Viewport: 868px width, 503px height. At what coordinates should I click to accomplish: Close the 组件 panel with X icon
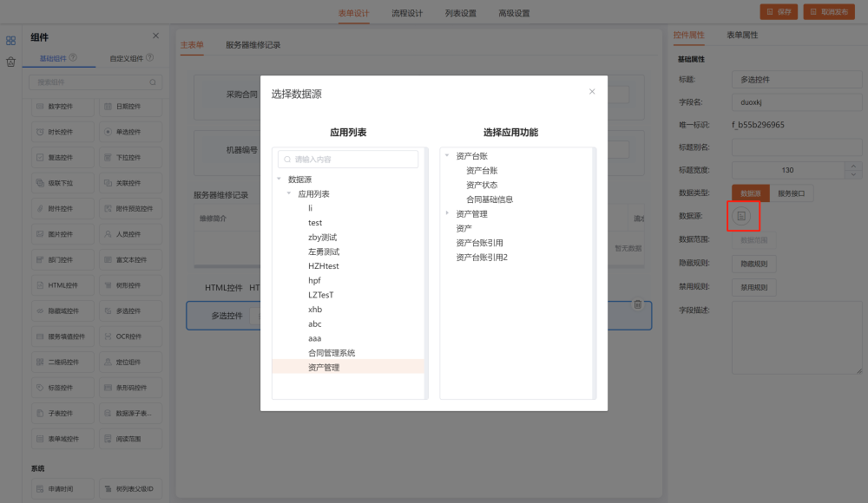pyautogui.click(x=156, y=36)
